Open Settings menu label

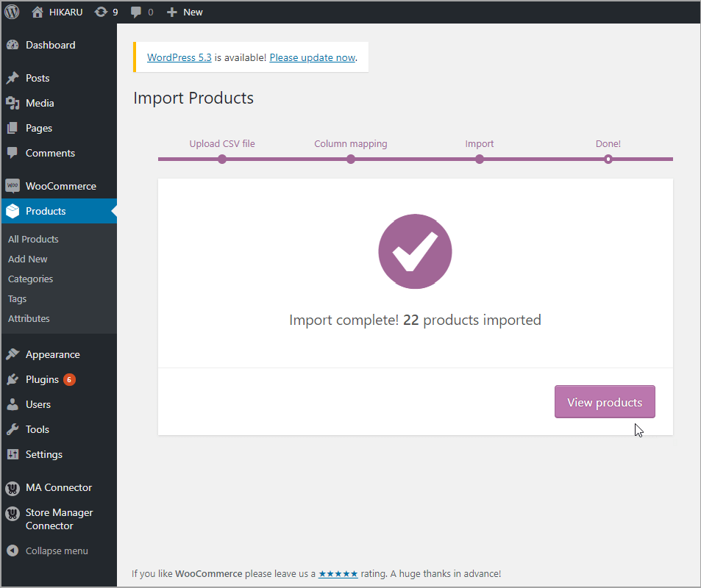point(44,455)
